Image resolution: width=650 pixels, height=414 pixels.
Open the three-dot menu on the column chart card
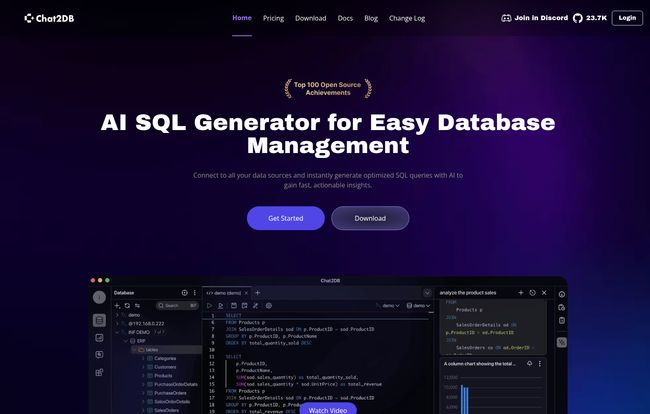(539, 363)
